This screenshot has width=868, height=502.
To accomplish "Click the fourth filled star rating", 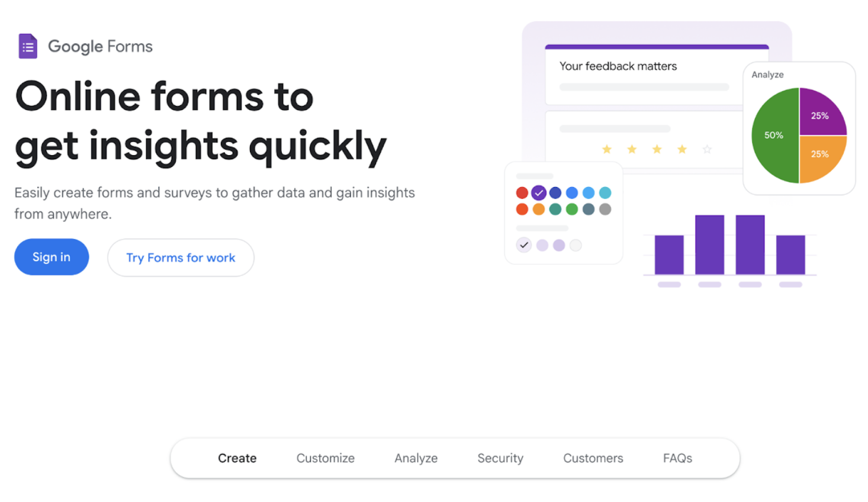I will (681, 149).
